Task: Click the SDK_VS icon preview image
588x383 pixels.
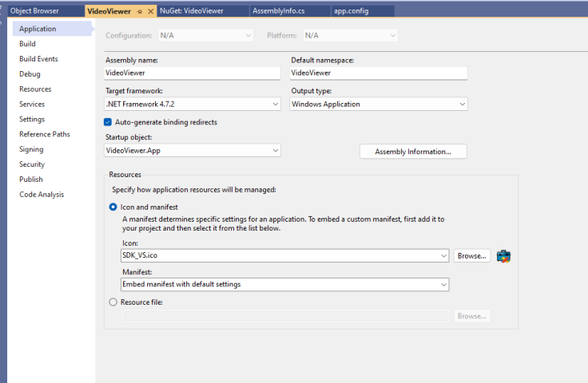Action: pyautogui.click(x=503, y=256)
